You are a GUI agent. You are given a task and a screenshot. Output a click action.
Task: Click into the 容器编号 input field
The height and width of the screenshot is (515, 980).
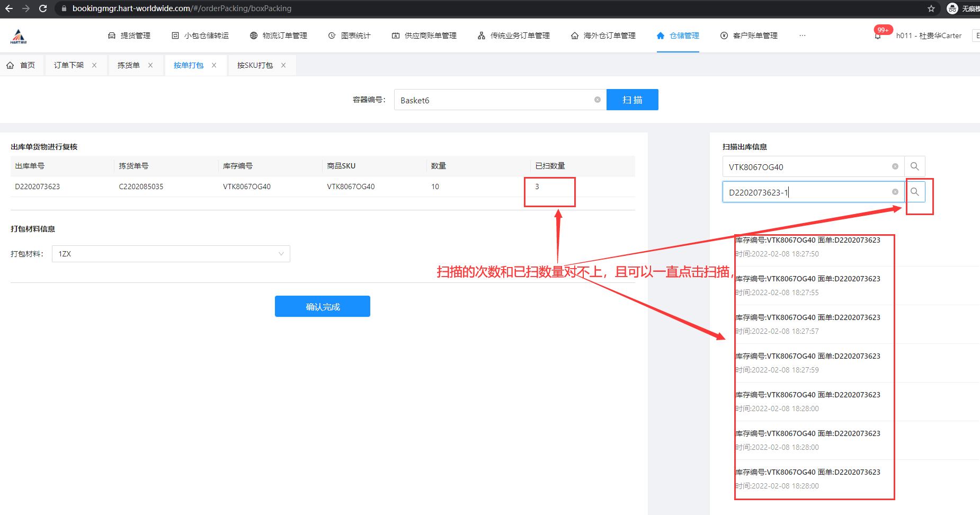[493, 100]
